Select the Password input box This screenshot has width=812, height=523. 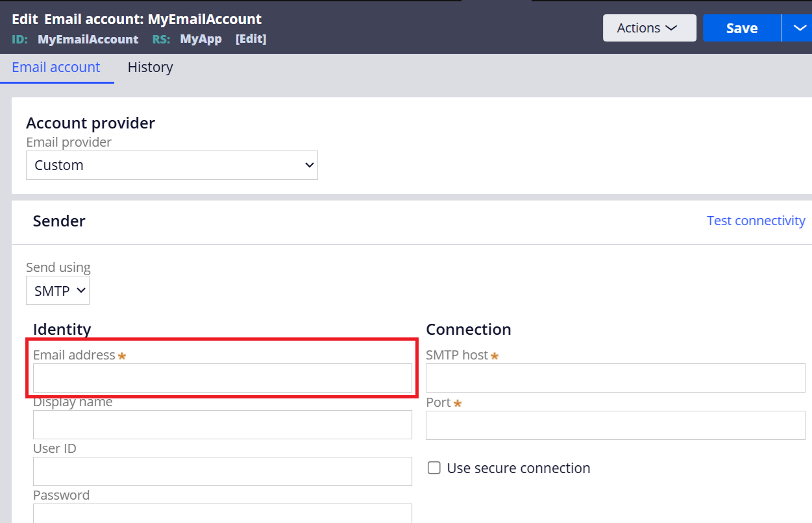point(222,513)
